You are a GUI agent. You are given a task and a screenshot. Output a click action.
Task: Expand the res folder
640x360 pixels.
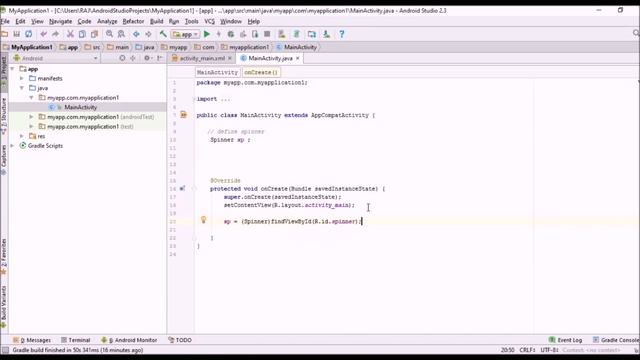(22, 136)
